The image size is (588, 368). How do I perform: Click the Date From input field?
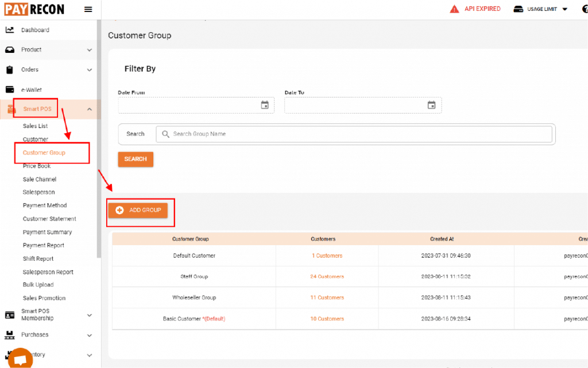click(x=196, y=105)
